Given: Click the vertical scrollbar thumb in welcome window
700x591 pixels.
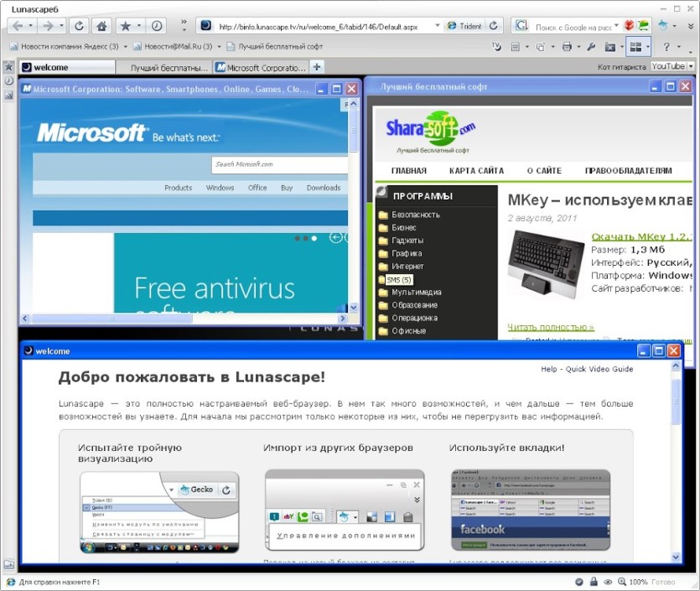Looking at the screenshot, I should [x=676, y=402].
